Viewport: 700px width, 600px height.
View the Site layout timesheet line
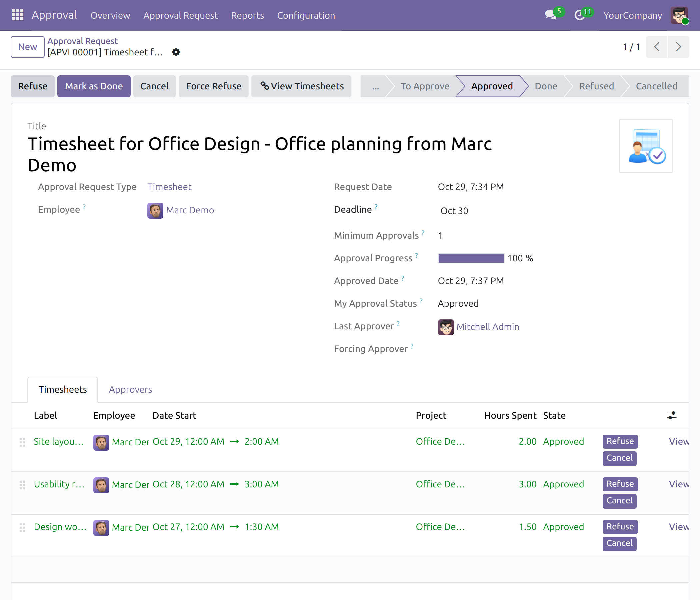point(679,441)
